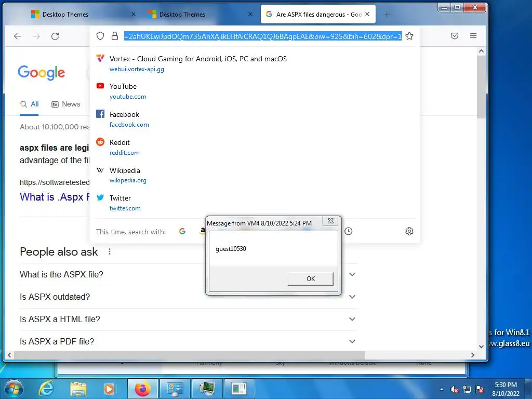Screen dimensions: 532x399
Task: Reload the current page
Action: [x=55, y=36]
